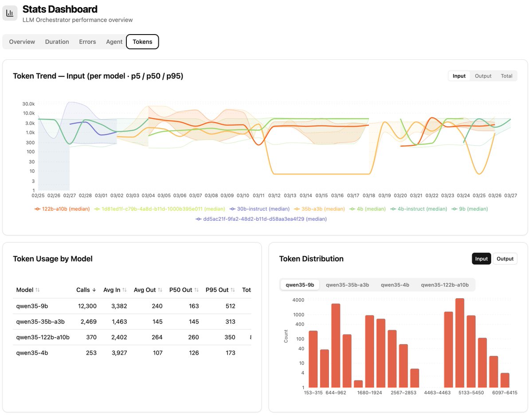The height and width of the screenshot is (417, 532).
Task: Toggle the 9b (median) legend item
Action: (x=470, y=209)
